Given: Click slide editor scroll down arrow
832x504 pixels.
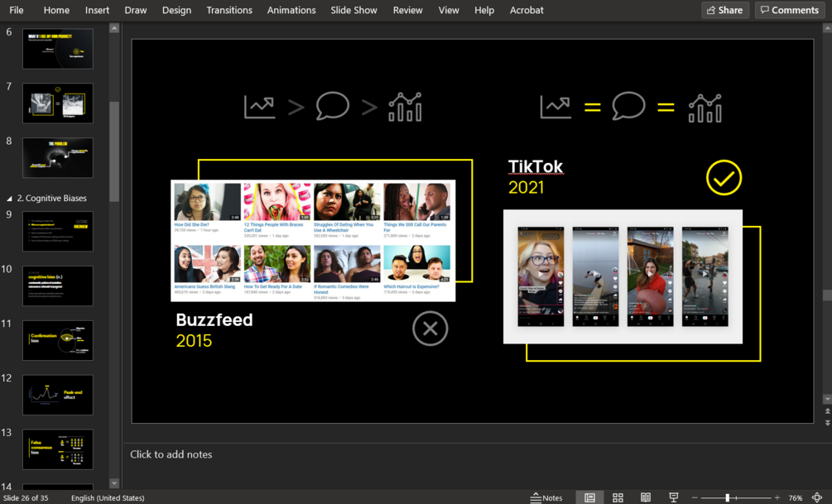Looking at the screenshot, I should click(827, 398).
